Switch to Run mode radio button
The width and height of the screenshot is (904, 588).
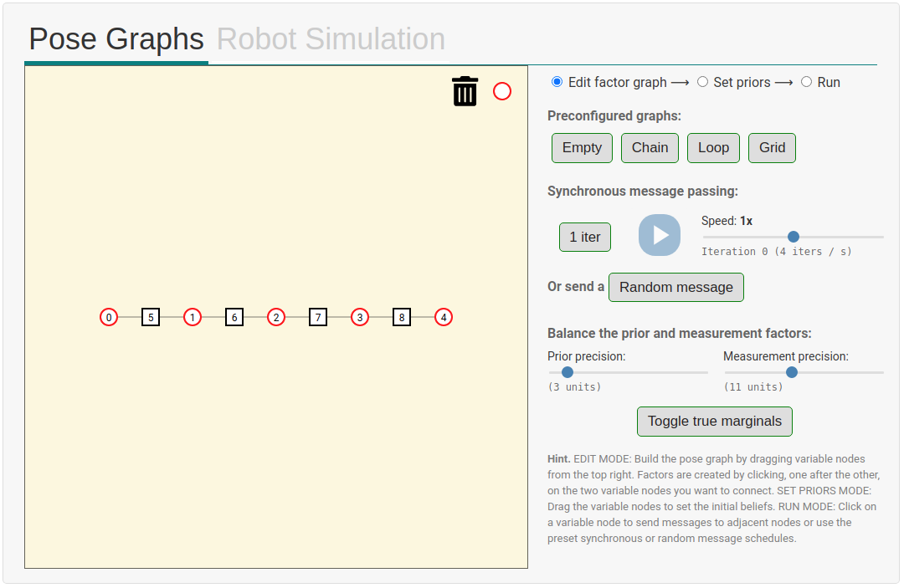[x=807, y=82]
